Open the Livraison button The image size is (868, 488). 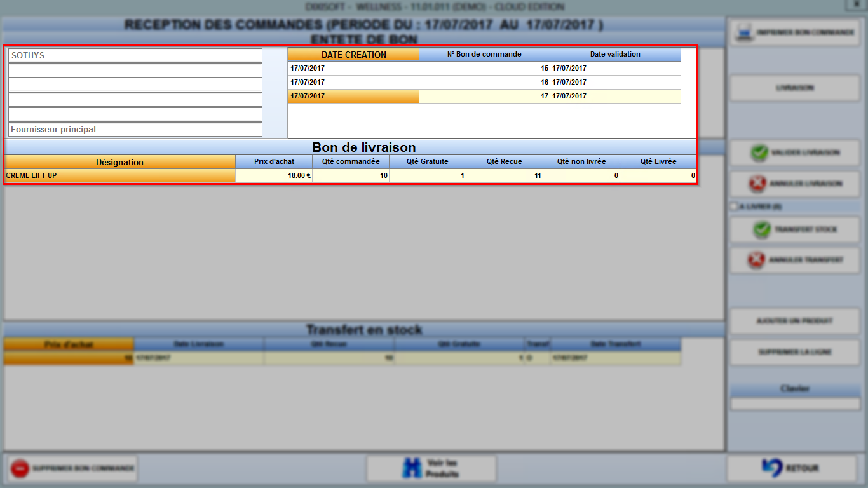click(x=794, y=88)
